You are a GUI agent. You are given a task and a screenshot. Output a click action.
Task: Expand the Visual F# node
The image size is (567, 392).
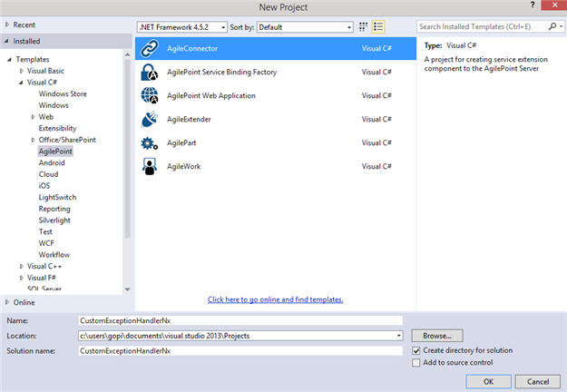pos(22,278)
